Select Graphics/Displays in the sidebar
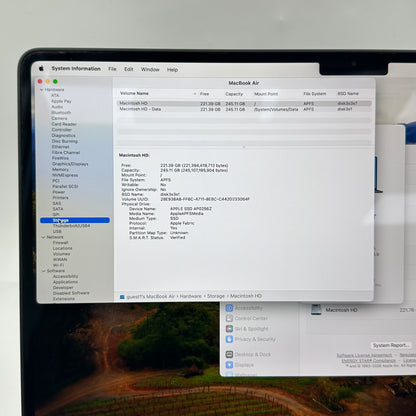The width and height of the screenshot is (416, 416). coord(70,164)
